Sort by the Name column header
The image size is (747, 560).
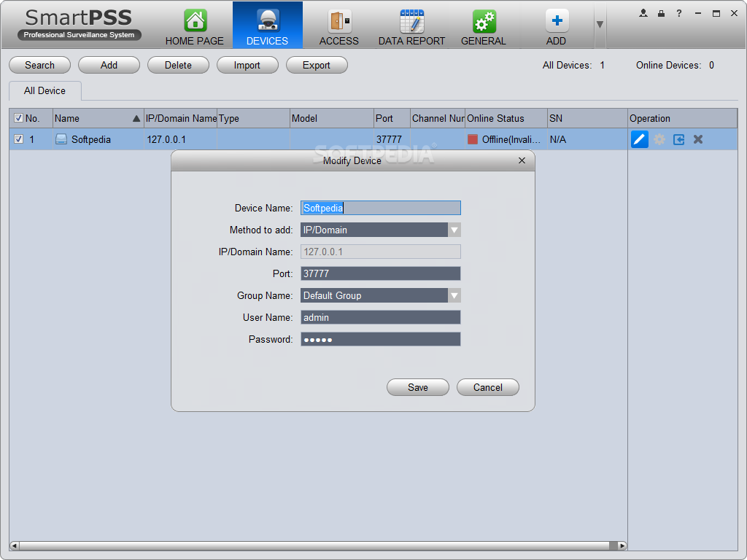click(x=98, y=118)
